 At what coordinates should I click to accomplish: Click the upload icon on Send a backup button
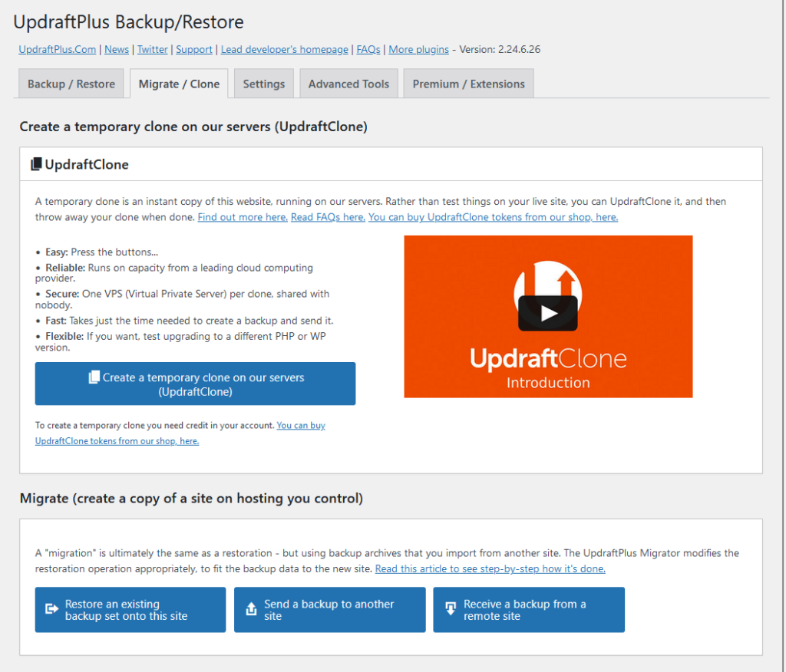[x=251, y=609]
